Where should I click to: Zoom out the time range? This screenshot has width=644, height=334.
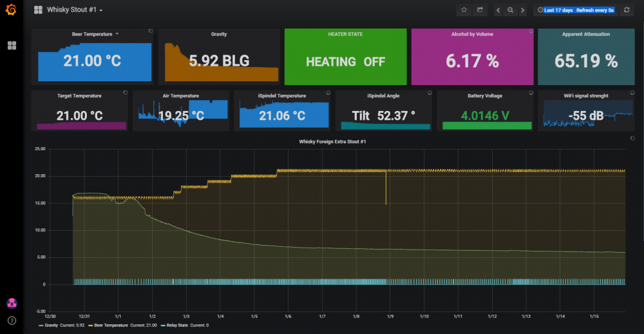[x=510, y=10]
